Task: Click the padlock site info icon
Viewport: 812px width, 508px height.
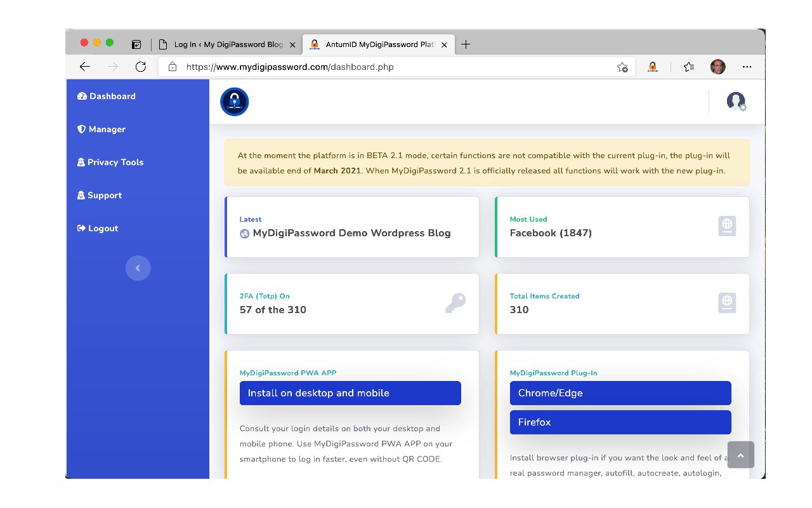Action: (x=172, y=67)
